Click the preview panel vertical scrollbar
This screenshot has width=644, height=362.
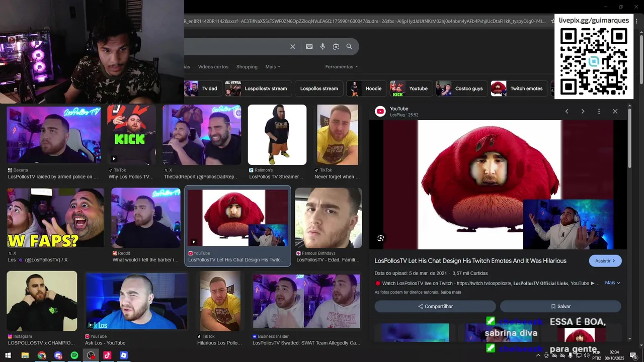coord(629,138)
